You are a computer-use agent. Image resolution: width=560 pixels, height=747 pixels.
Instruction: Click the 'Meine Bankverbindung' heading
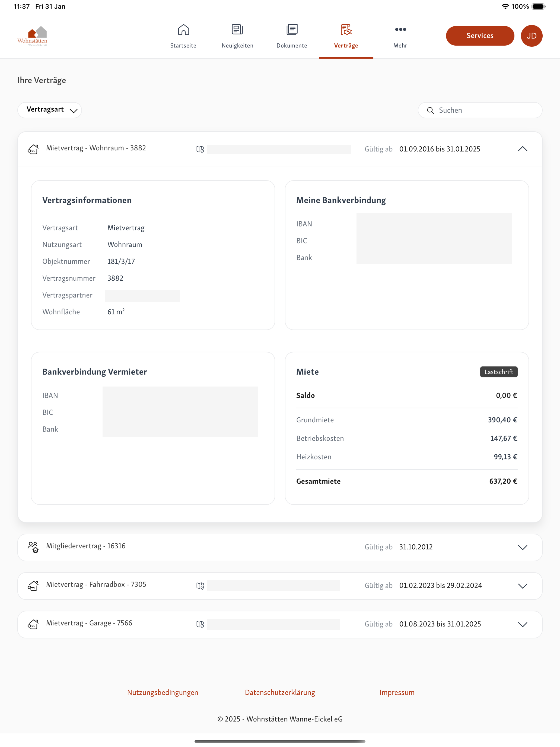341,200
